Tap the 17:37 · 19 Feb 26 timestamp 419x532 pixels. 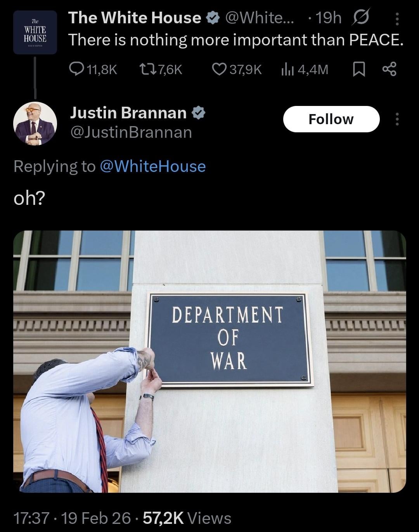(73, 518)
